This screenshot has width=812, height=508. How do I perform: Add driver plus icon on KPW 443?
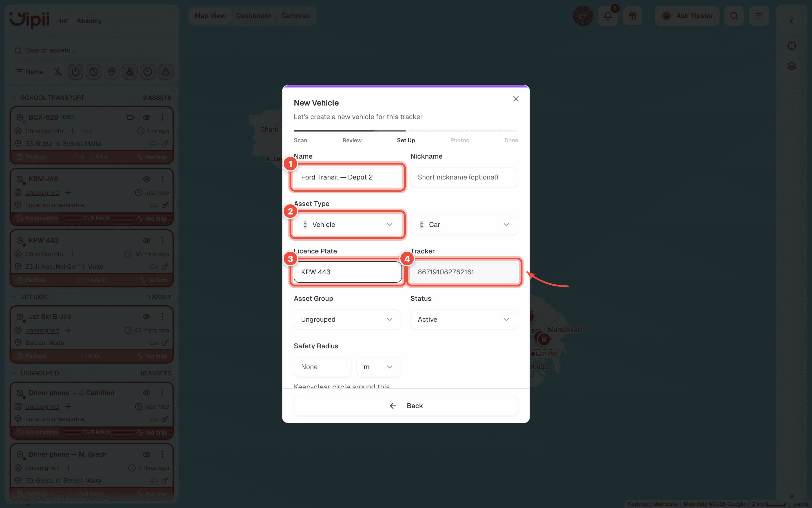(72, 254)
